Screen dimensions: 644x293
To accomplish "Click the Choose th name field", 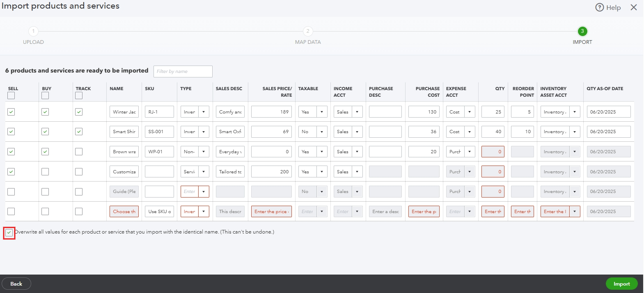I will [124, 211].
